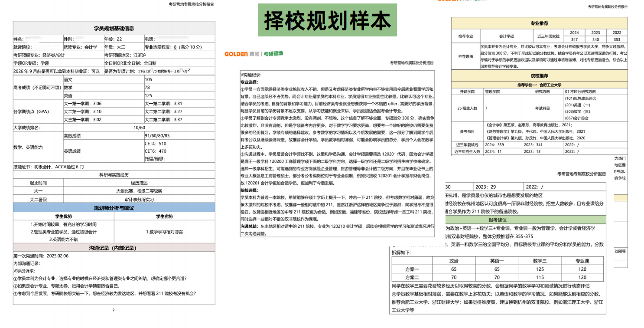Screen dimensions: 644x328
Task: Click the ※学员诉求 heading
Action: coord(25,271)
